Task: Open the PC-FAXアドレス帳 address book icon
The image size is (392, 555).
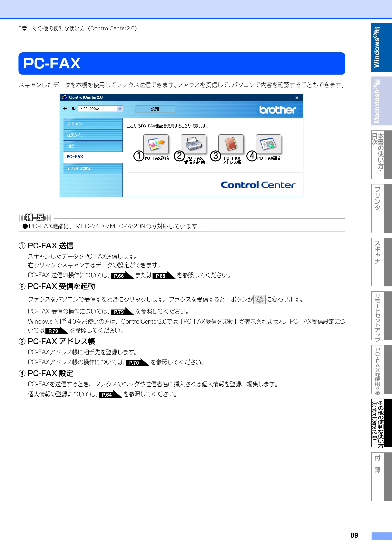Action: (x=231, y=144)
